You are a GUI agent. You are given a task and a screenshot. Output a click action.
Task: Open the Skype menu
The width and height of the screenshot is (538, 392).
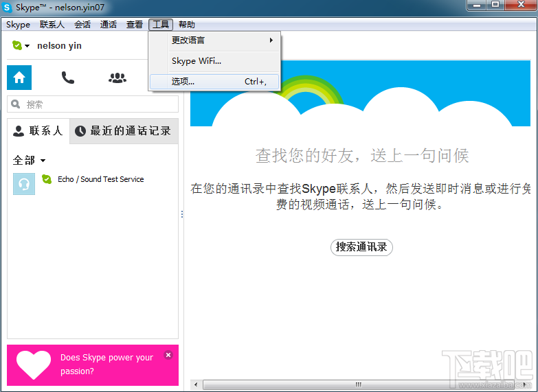pos(18,25)
